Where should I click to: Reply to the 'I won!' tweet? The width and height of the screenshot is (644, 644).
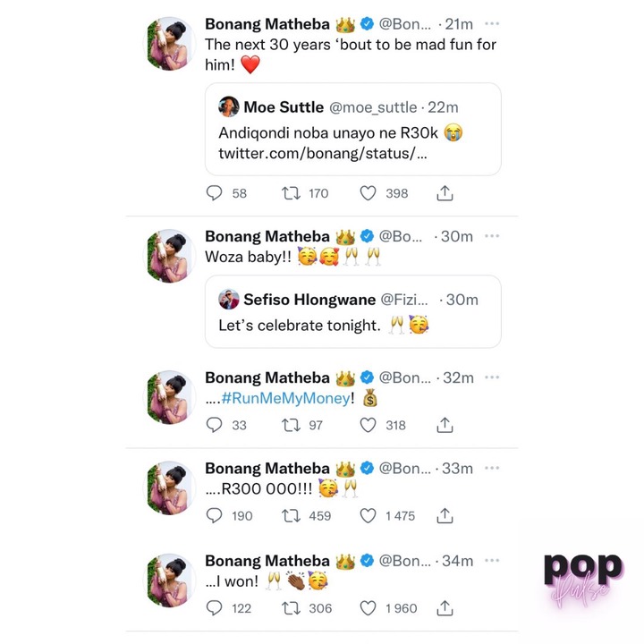click(214, 608)
